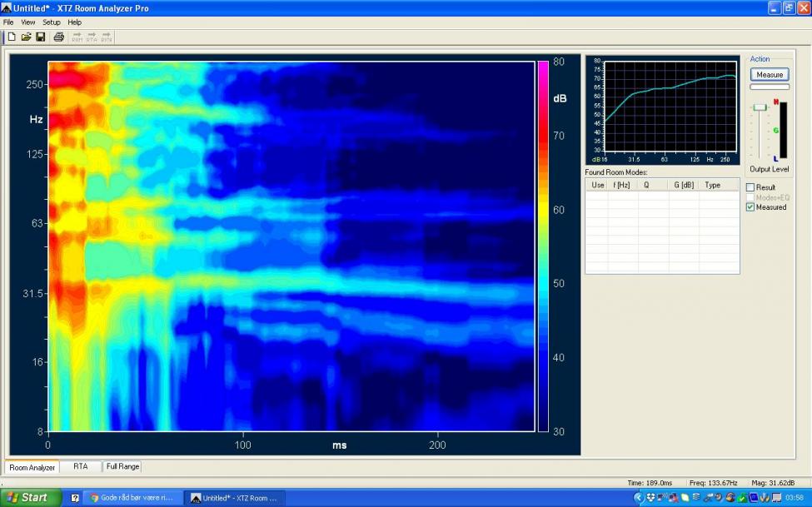This screenshot has height=507, width=812.
Task: Toggle the Modes+EQ checkbox
Action: tap(750, 197)
